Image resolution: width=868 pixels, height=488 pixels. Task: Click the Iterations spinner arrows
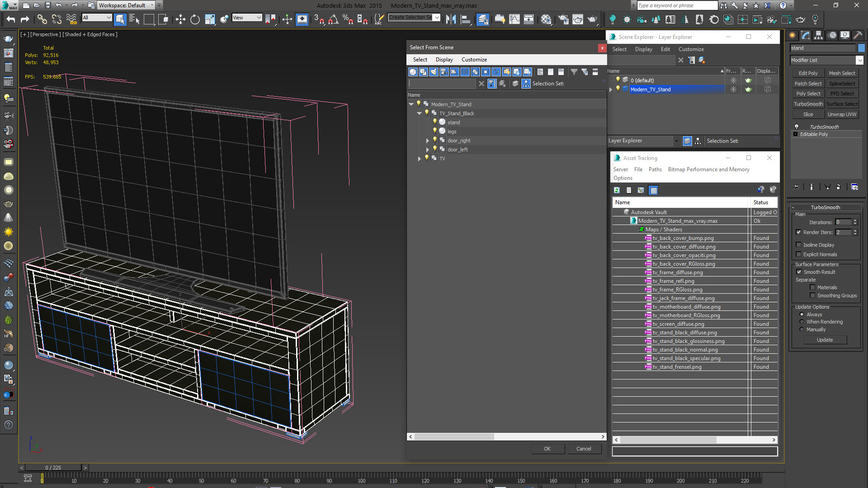tap(855, 222)
